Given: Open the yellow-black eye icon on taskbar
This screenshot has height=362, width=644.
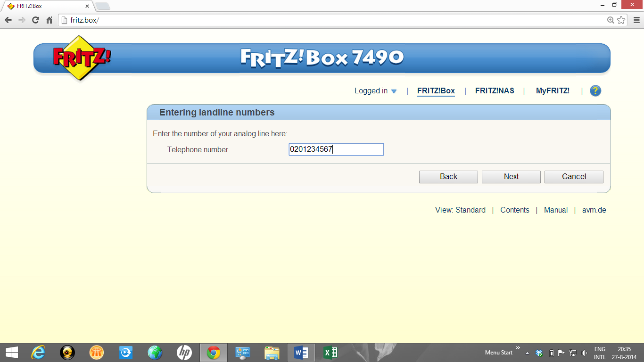Looking at the screenshot, I should (67, 353).
